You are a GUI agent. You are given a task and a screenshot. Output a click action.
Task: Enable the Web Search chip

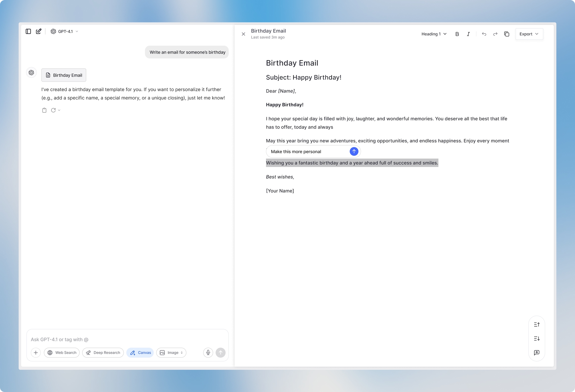coord(62,353)
